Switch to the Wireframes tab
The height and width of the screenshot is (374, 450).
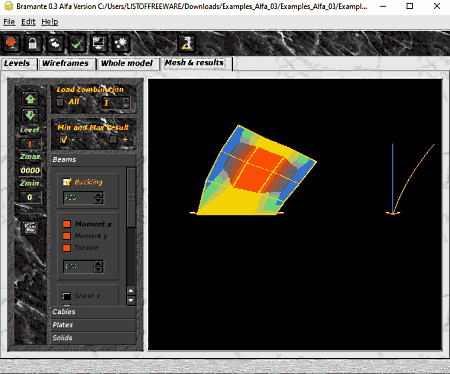click(x=65, y=63)
